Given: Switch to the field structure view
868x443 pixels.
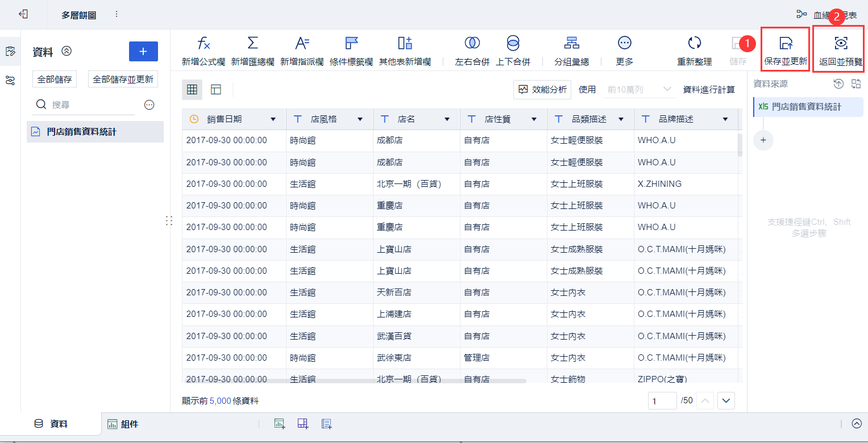Looking at the screenshot, I should (215, 89).
